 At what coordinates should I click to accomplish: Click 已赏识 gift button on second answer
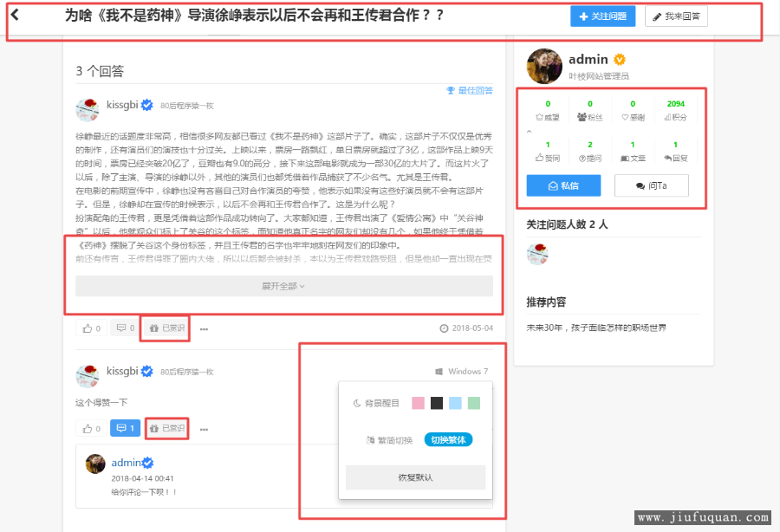tap(166, 428)
